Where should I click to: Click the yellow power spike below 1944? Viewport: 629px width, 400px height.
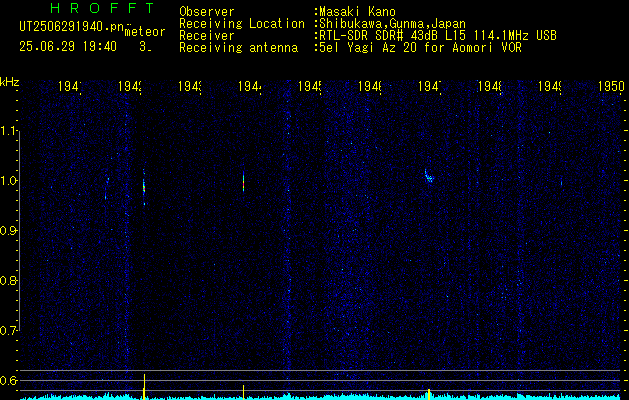tap(243, 392)
